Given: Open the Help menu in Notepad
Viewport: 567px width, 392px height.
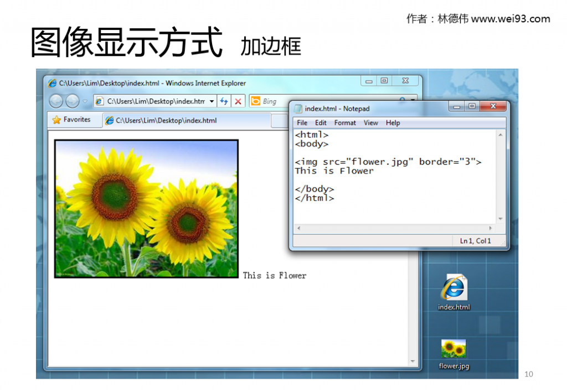Looking at the screenshot, I should [393, 123].
